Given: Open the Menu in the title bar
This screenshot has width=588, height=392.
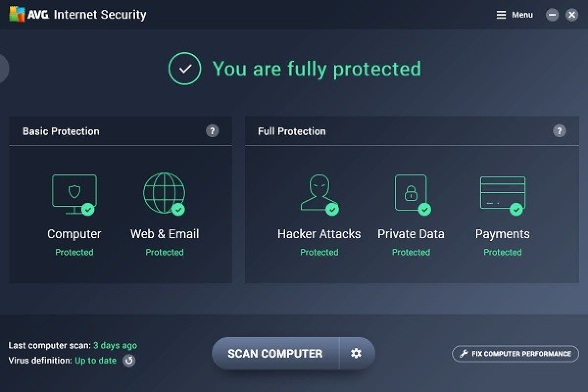Looking at the screenshot, I should (x=514, y=15).
